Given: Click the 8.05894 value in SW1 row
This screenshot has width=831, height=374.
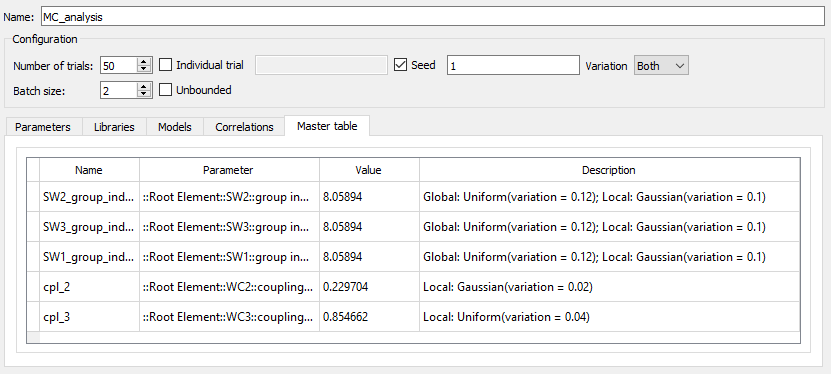Looking at the screenshot, I should click(x=369, y=257).
